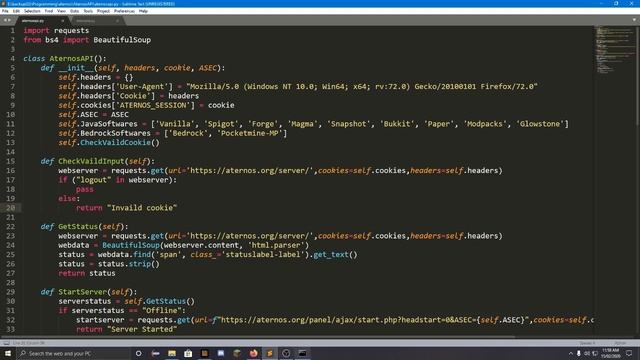Open the Windows Start menu
The image size is (640, 360).
point(8,353)
